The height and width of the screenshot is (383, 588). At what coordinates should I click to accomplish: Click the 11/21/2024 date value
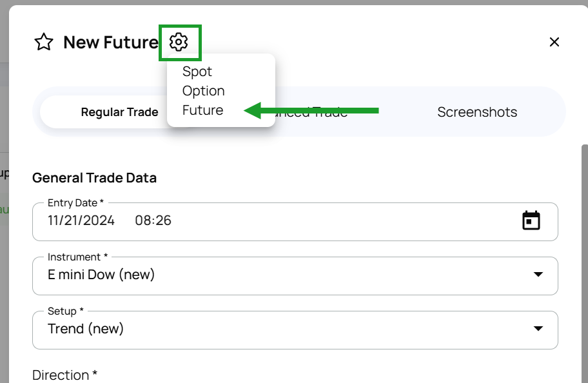pos(81,221)
